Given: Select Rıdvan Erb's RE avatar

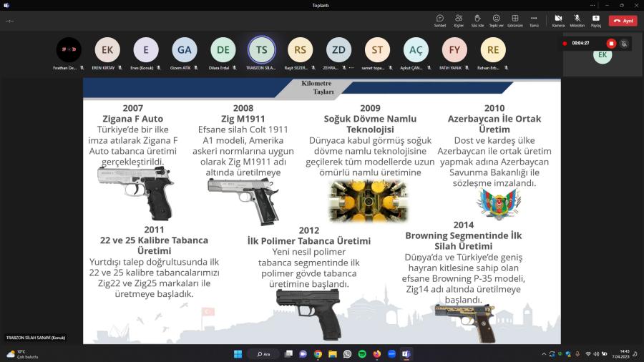Looking at the screenshot, I should click(x=493, y=49).
